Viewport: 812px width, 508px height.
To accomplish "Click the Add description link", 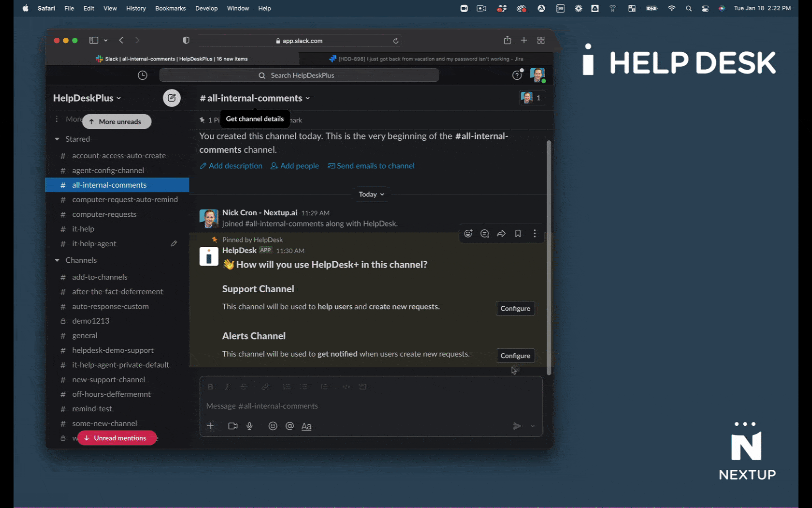I will [x=231, y=166].
